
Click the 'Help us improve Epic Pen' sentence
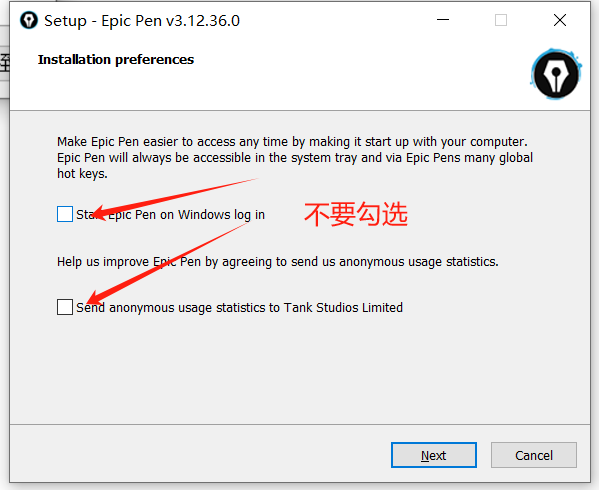click(x=278, y=262)
